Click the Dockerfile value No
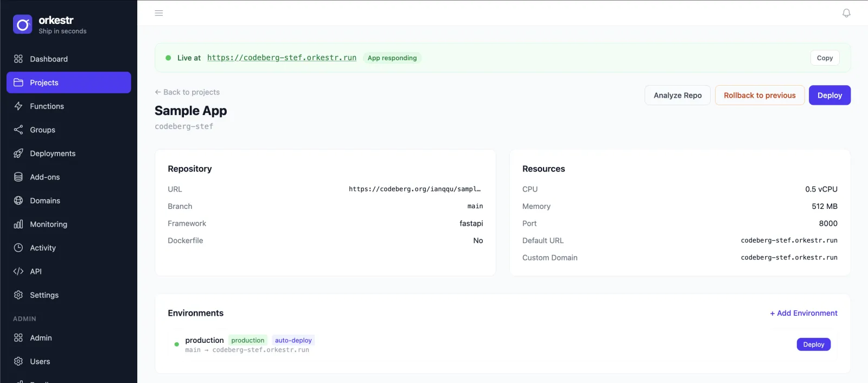Image resolution: width=868 pixels, height=383 pixels. (478, 240)
